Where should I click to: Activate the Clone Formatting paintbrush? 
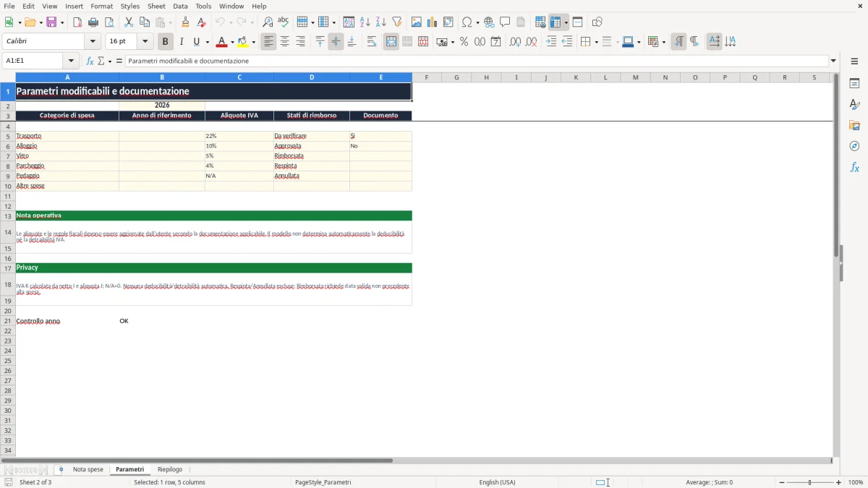[x=185, y=22]
